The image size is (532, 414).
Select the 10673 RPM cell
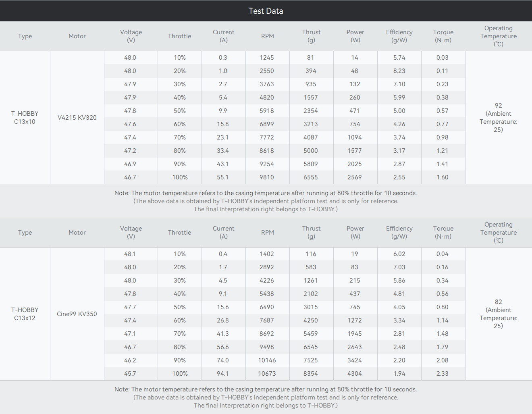tap(267, 374)
